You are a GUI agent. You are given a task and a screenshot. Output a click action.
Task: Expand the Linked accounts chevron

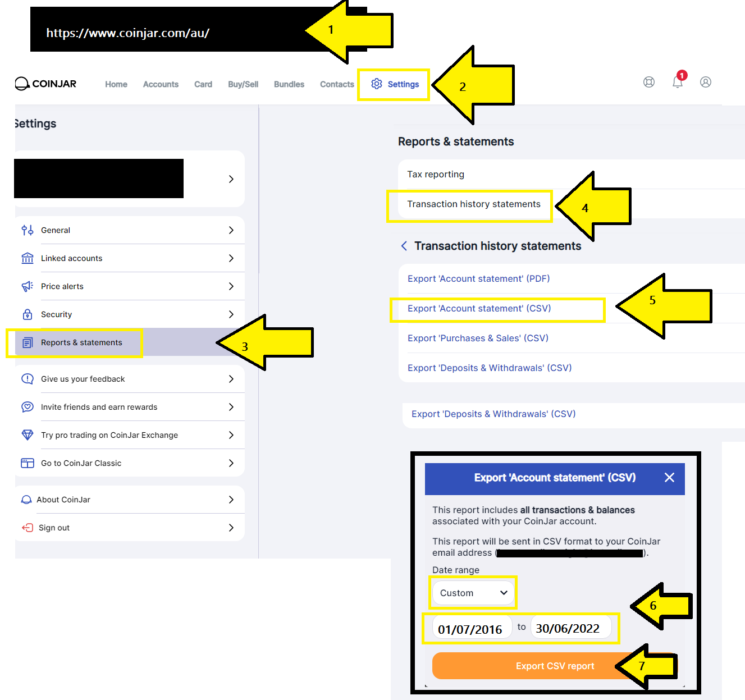231,258
